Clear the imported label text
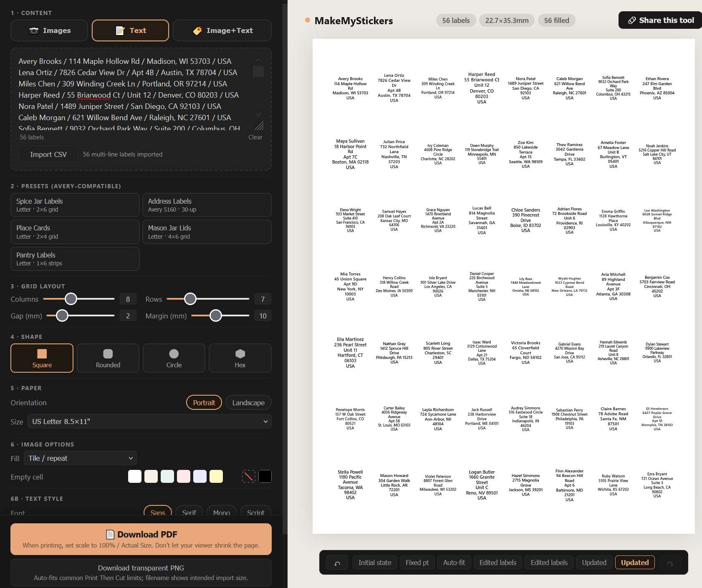Screen dimensions: 702x588 [x=255, y=137]
